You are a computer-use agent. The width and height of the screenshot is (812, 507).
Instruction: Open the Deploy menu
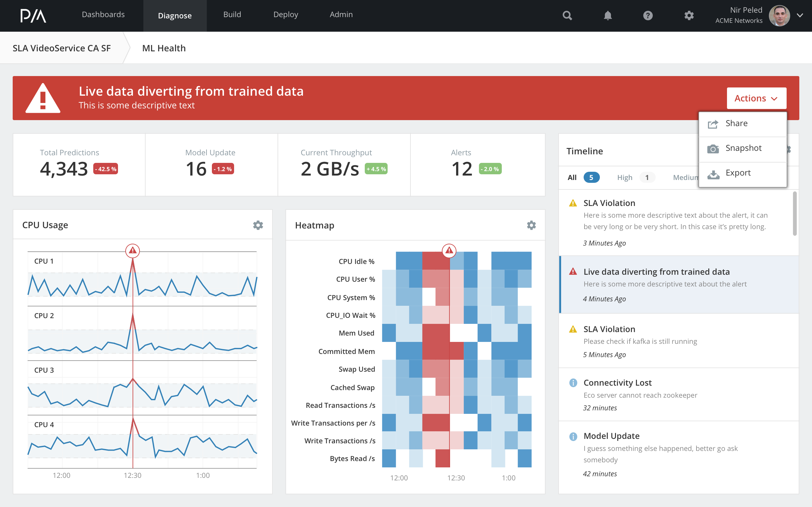[x=285, y=15]
